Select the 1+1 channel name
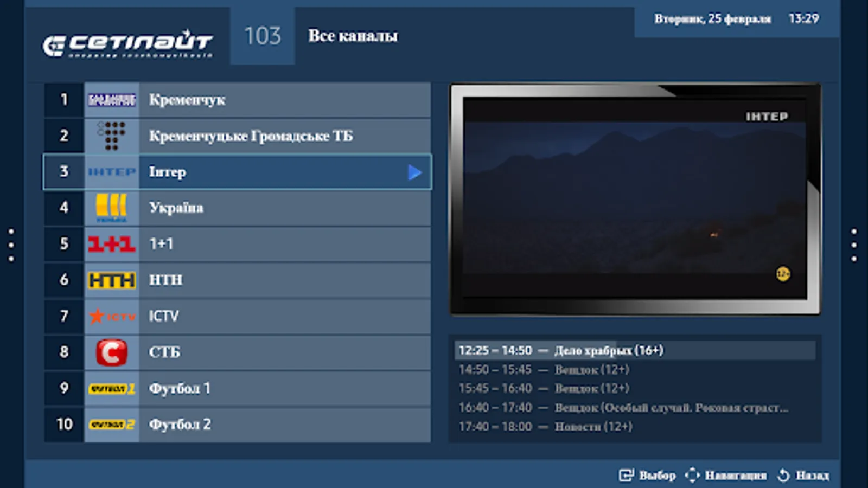Image resolution: width=868 pixels, height=488 pixels. tap(161, 244)
